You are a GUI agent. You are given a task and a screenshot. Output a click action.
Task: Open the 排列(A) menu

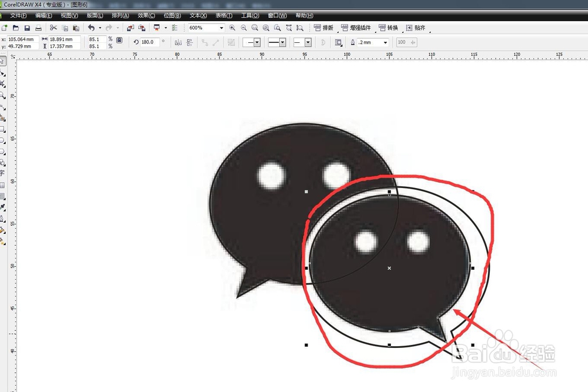(121, 15)
